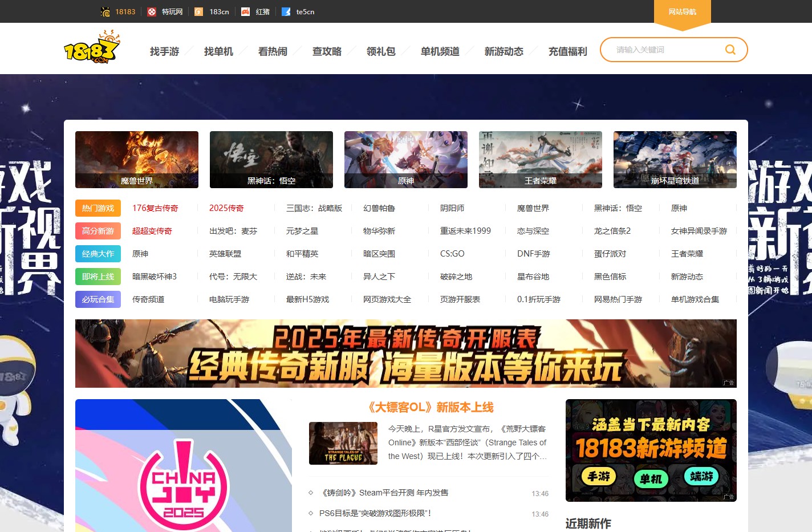The image size is (812, 532).
Task: Click the 端游 button on 新游频道 banner
Action: [701, 476]
